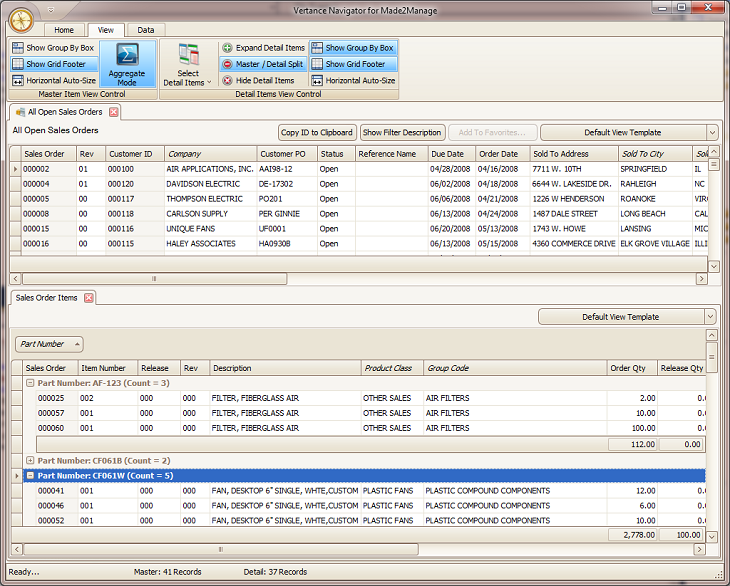Select detail row for sales order 000057
Image resolution: width=730 pixels, height=586 pixels.
point(371,413)
